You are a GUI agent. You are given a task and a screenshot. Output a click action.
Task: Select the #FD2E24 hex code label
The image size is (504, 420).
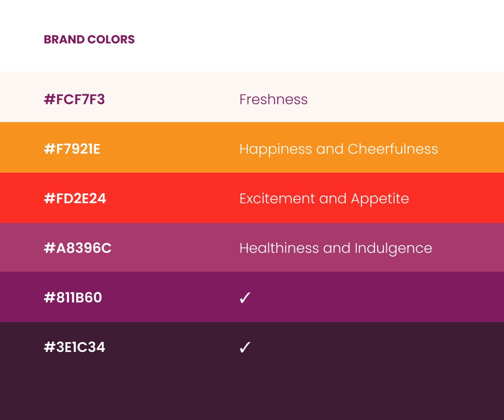(75, 198)
